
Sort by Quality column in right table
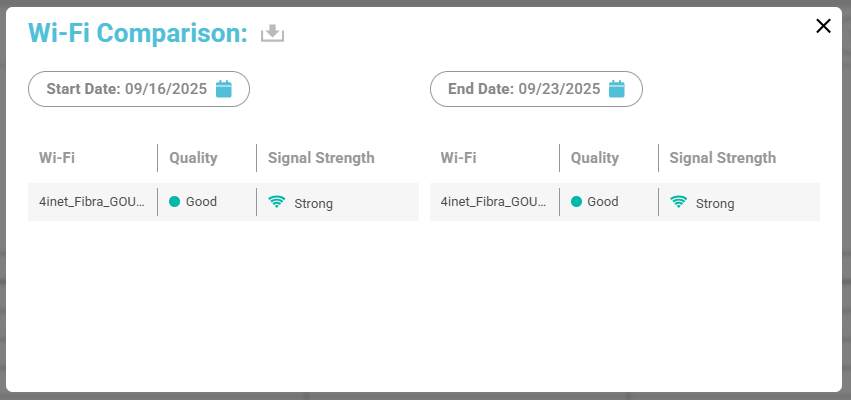(x=595, y=158)
